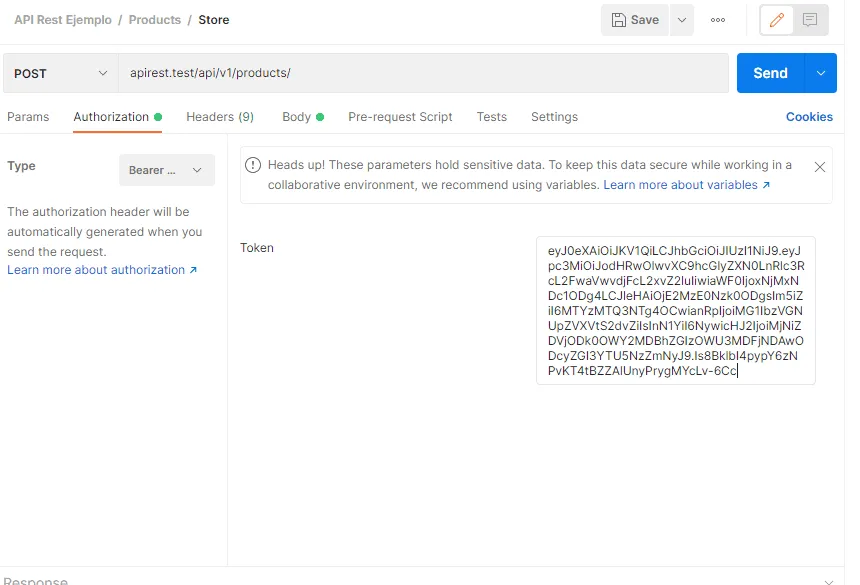This screenshot has width=860, height=585.
Task: Open the Cookies manager
Action: [x=808, y=117]
